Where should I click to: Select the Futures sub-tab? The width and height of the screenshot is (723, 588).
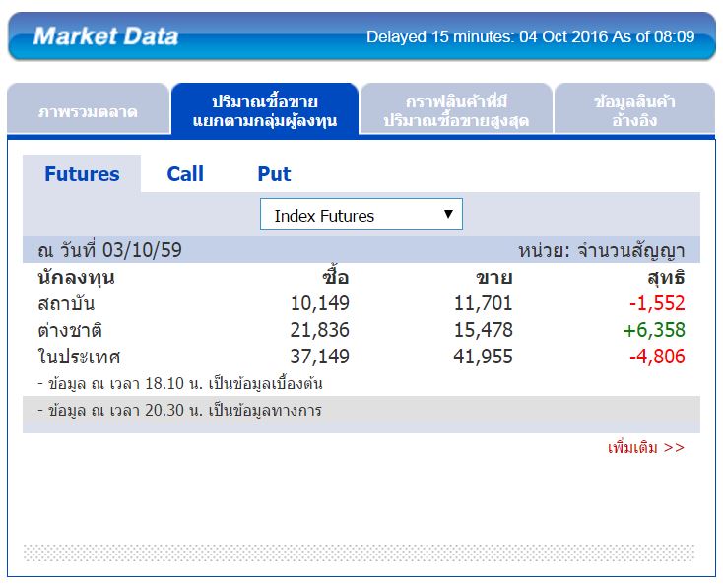tap(82, 174)
